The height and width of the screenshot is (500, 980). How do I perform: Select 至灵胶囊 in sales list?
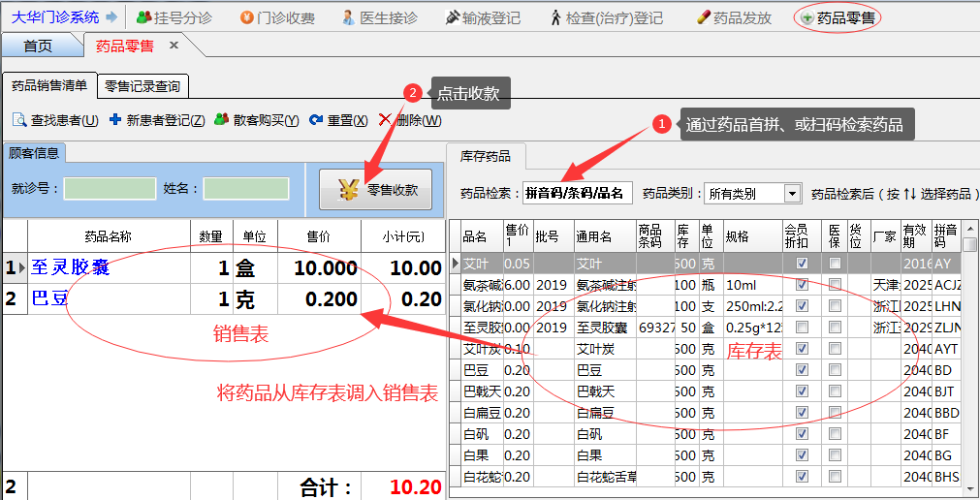pyautogui.click(x=71, y=267)
